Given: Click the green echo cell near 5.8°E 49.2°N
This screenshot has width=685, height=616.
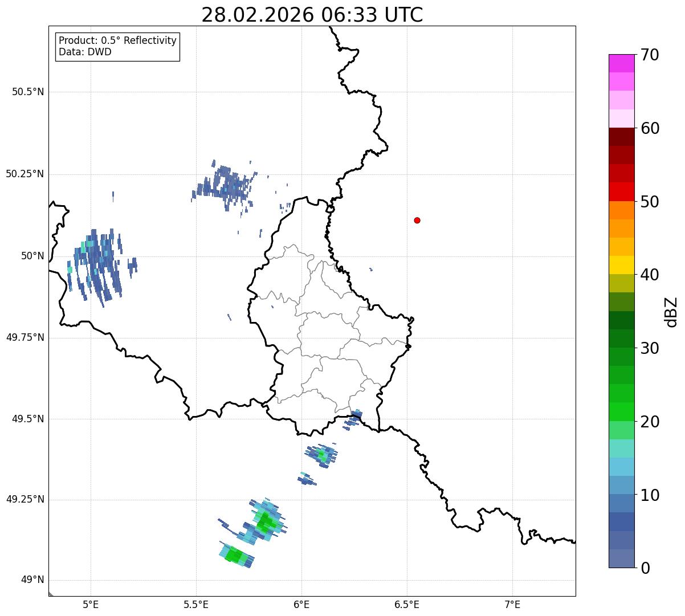Looking at the screenshot, I should coord(266,521).
